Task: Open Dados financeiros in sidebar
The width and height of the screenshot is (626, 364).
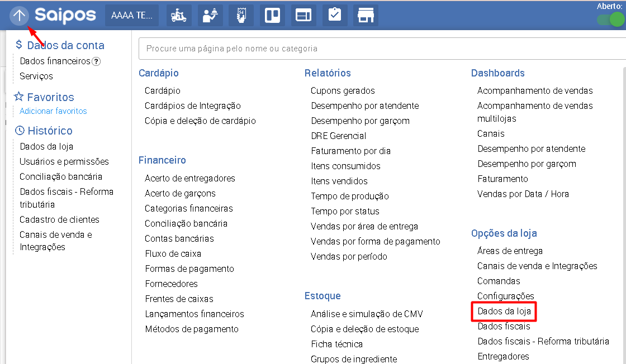Action: tap(55, 61)
